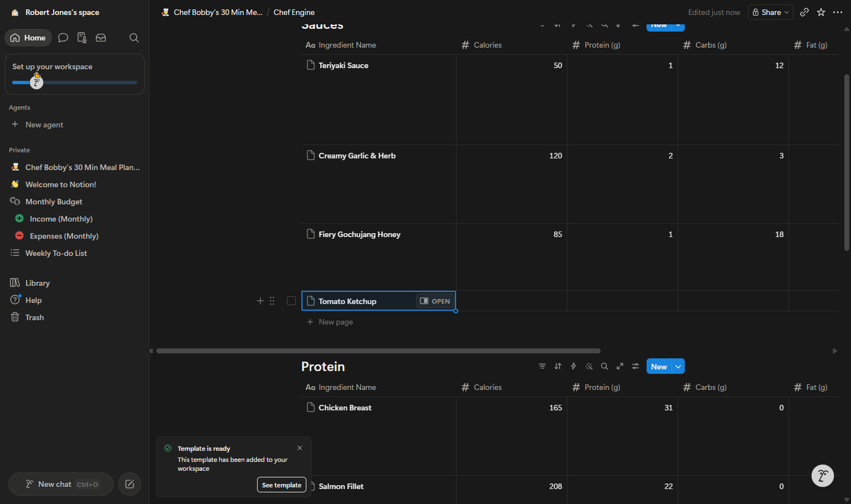Image resolution: width=851 pixels, height=504 pixels.
Task: Expand the New button dropdown for Protein
Action: (678, 367)
